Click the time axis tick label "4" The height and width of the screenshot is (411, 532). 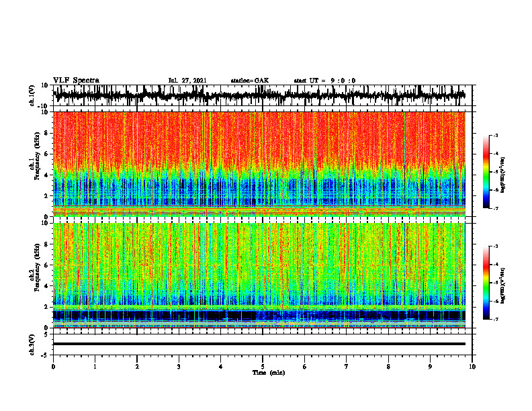coord(221,367)
